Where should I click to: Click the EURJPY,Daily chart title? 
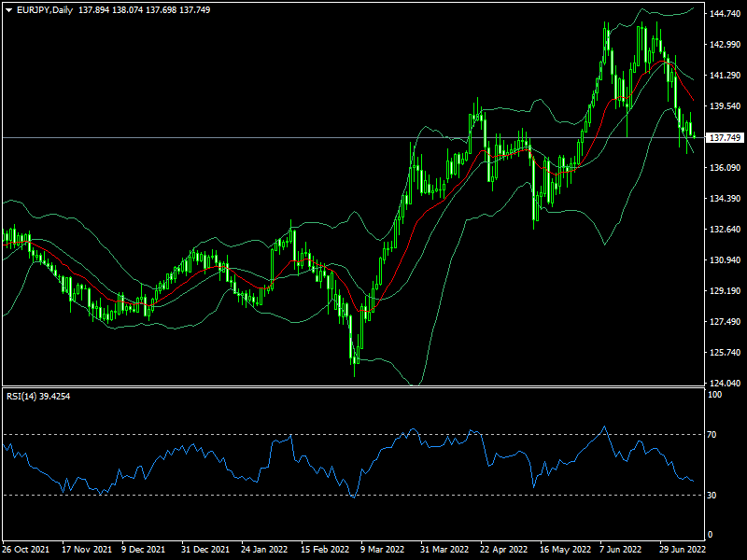point(44,10)
